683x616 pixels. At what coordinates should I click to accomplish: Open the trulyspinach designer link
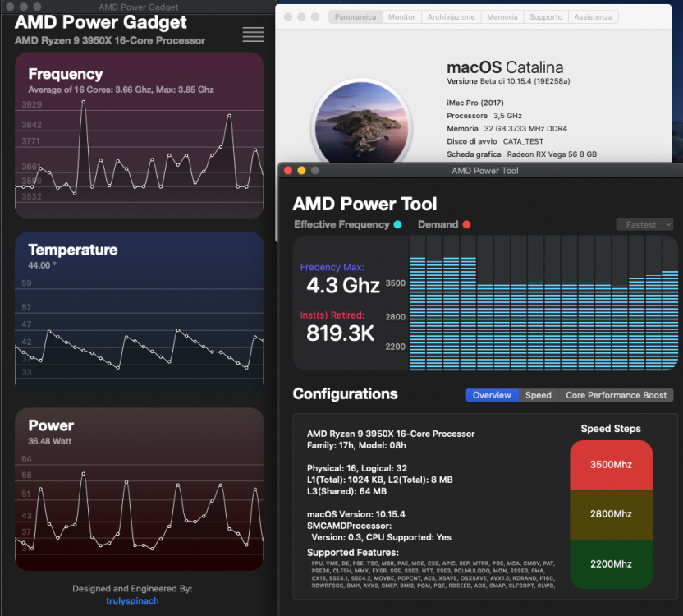pos(132,600)
